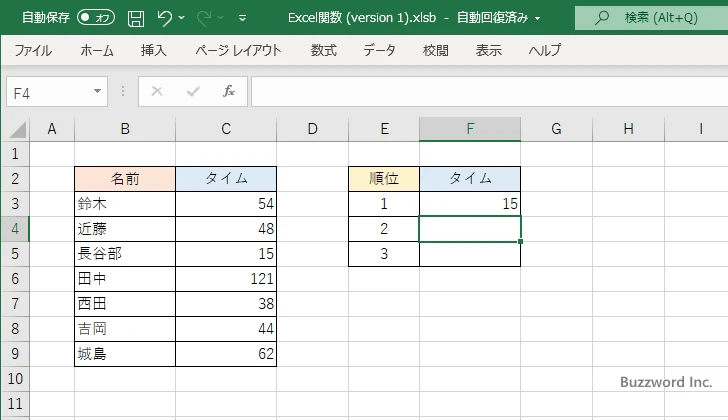Open Customize Quick Access Toolbar dropdown
Viewport: 728px width, 420px height.
[x=242, y=19]
